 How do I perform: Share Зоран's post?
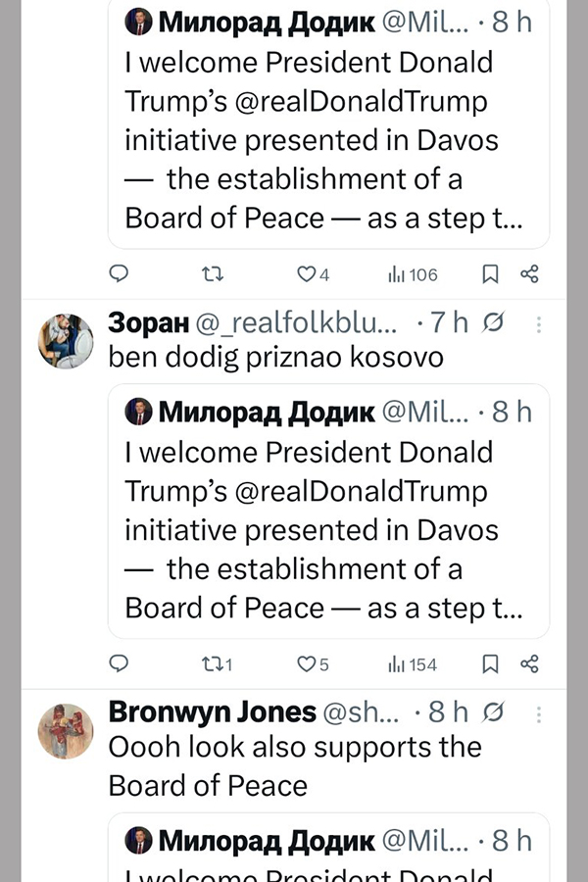point(529,664)
